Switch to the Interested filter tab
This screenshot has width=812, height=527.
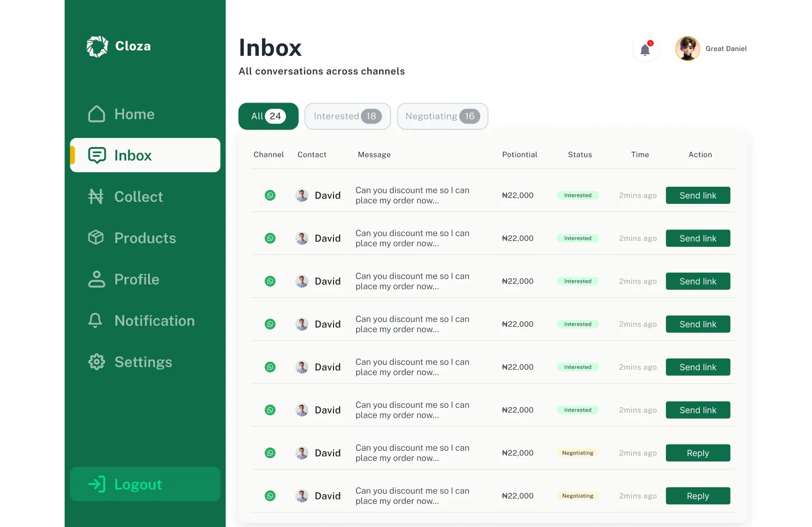pyautogui.click(x=347, y=116)
